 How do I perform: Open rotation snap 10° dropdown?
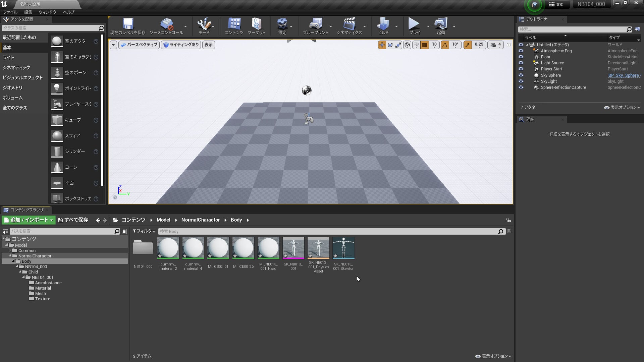coord(455,45)
